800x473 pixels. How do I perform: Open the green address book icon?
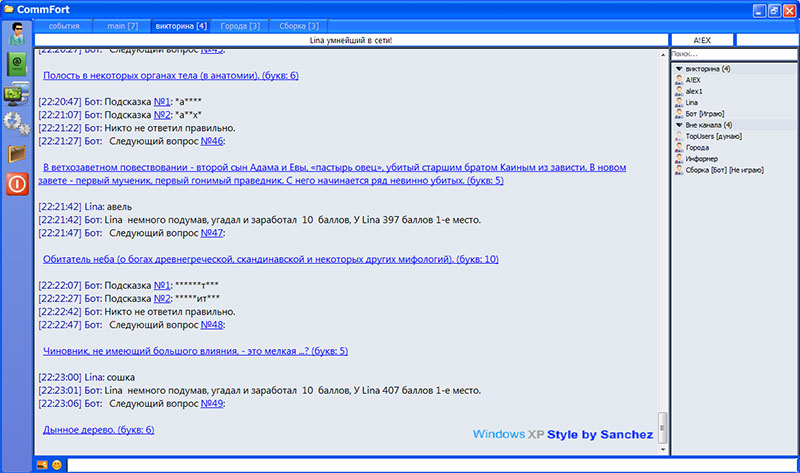17,64
